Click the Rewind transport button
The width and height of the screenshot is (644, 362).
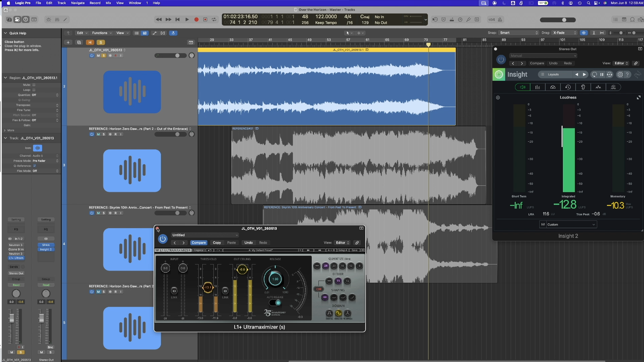coord(159,20)
